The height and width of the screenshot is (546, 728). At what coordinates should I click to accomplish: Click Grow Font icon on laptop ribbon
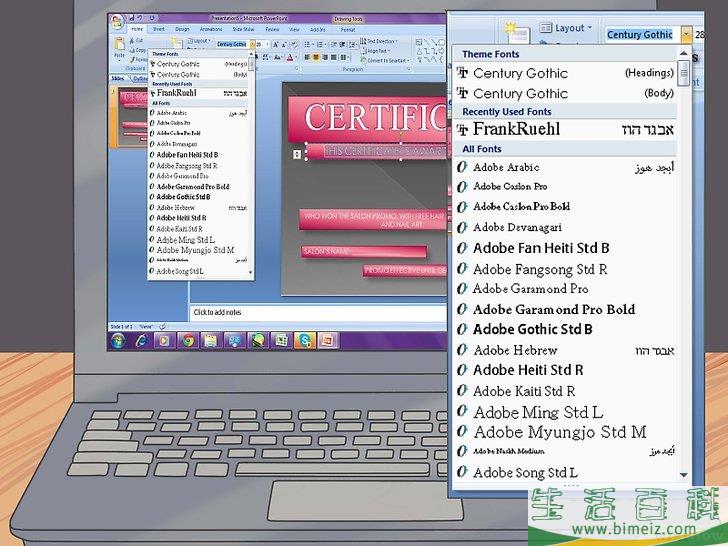click(276, 45)
